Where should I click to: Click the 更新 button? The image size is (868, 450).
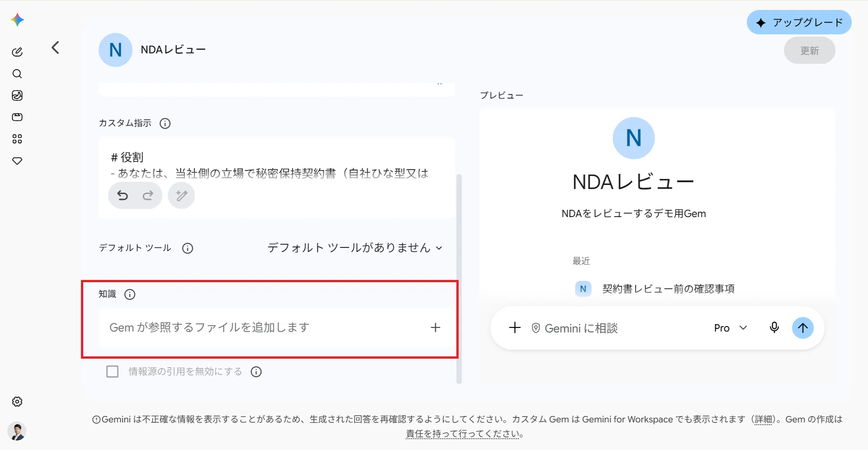tap(810, 50)
